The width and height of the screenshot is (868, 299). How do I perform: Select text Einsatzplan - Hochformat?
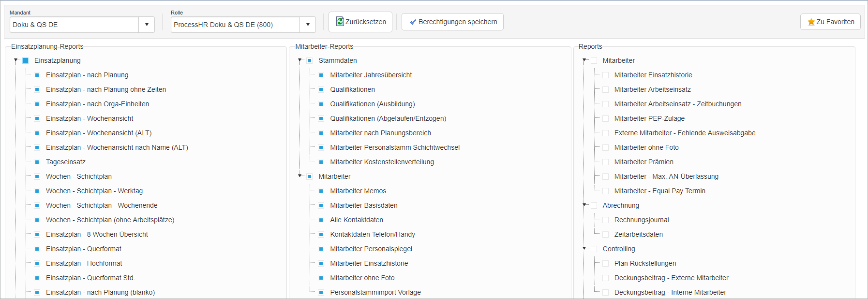[x=84, y=263]
